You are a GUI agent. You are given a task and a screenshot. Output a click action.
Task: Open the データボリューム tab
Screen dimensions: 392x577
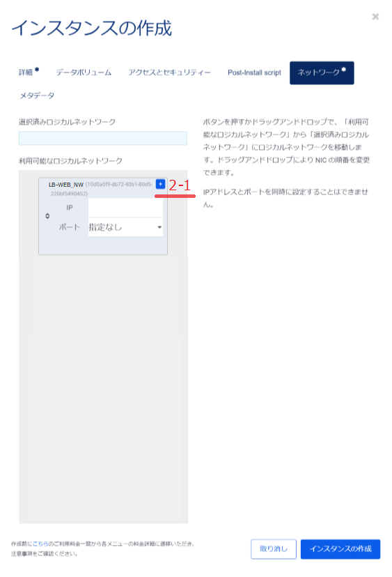click(84, 72)
